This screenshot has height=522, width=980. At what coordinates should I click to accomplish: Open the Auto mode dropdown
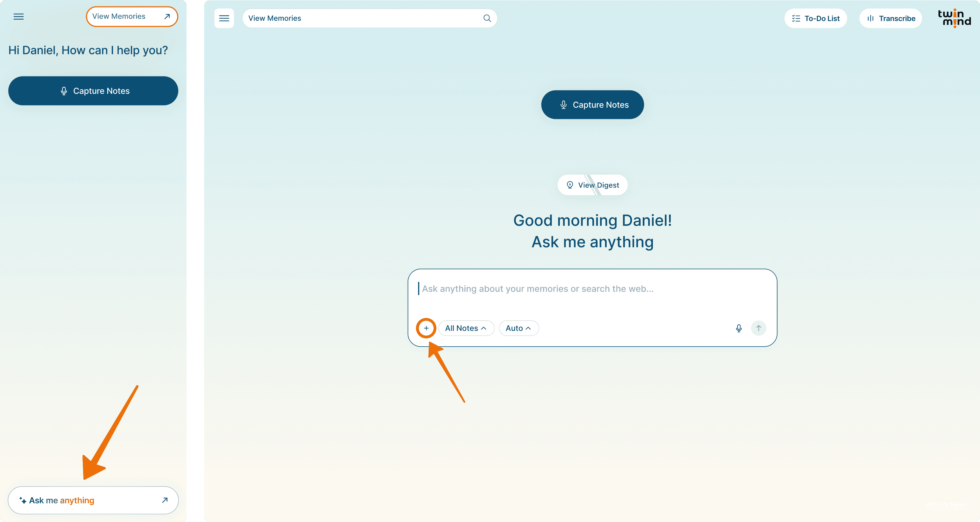519,328
